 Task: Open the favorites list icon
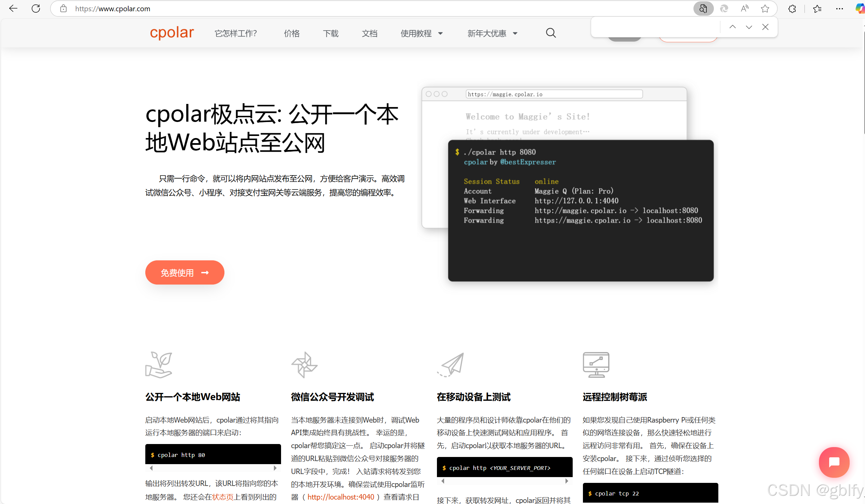pyautogui.click(x=817, y=9)
